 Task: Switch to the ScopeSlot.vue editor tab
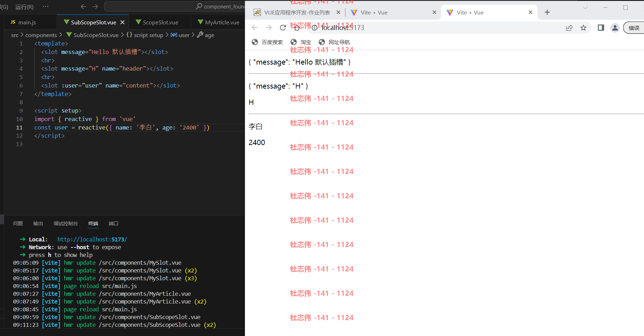160,22
